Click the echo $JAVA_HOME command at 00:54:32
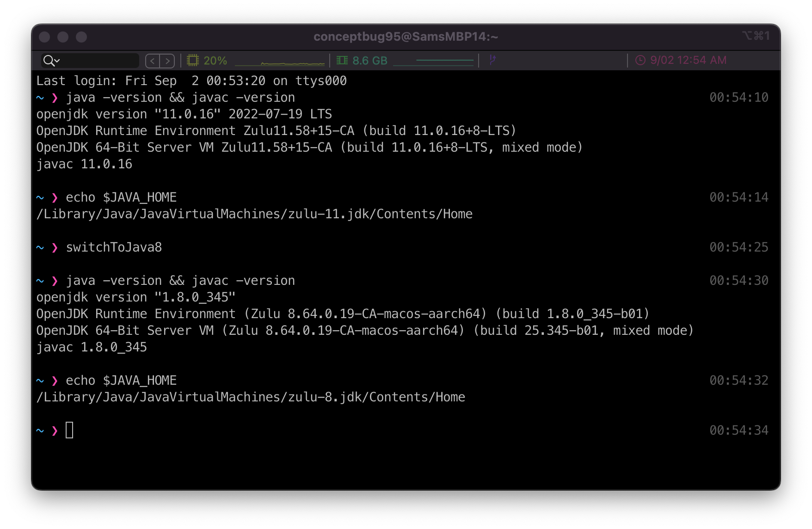Screen dimensions: 812x529 121,381
